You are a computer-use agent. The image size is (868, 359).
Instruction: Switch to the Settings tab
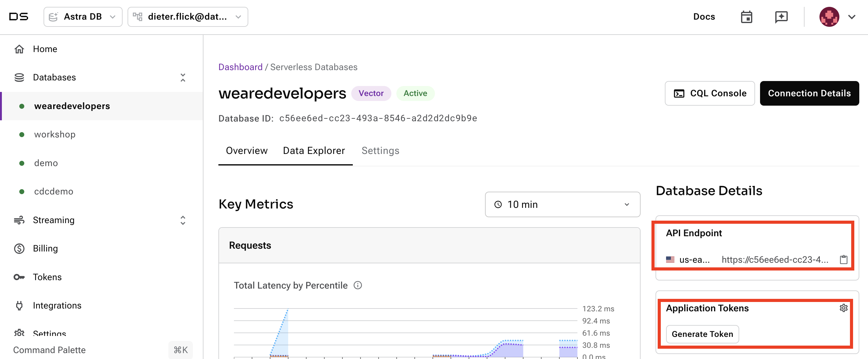[x=380, y=151]
